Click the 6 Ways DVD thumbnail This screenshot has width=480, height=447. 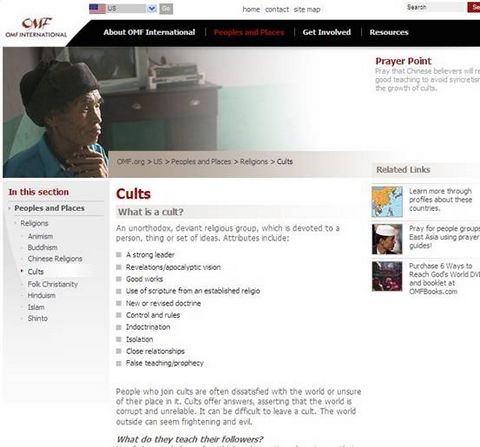click(x=387, y=276)
